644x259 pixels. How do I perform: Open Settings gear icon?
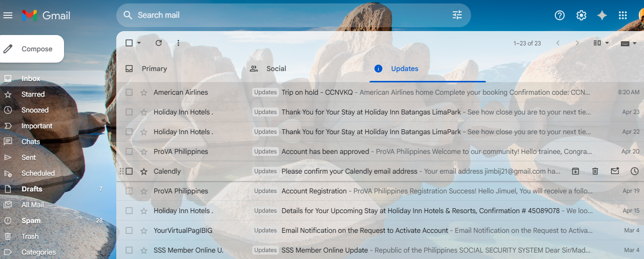click(x=581, y=15)
